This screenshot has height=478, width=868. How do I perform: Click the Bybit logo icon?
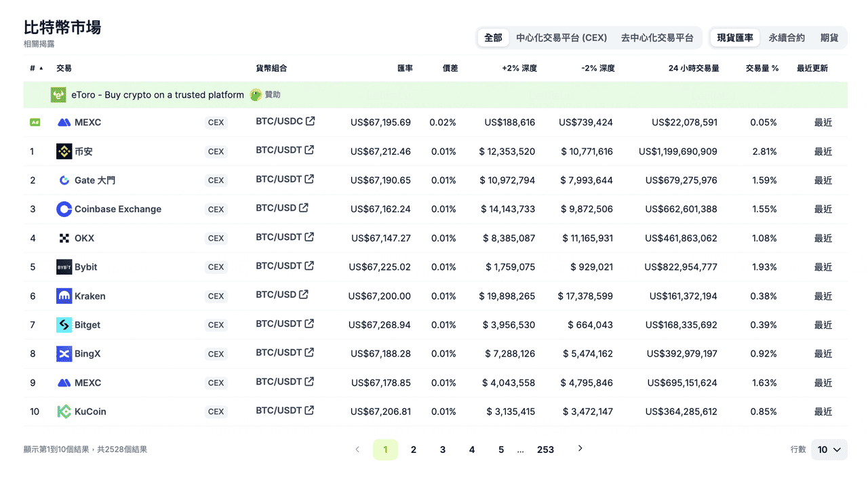pos(64,267)
